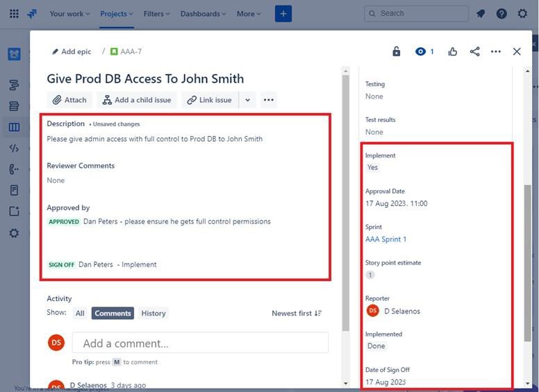Screen dimensions: 539x392
Task: Click the reporter D Selaenos
Action: coord(394,311)
